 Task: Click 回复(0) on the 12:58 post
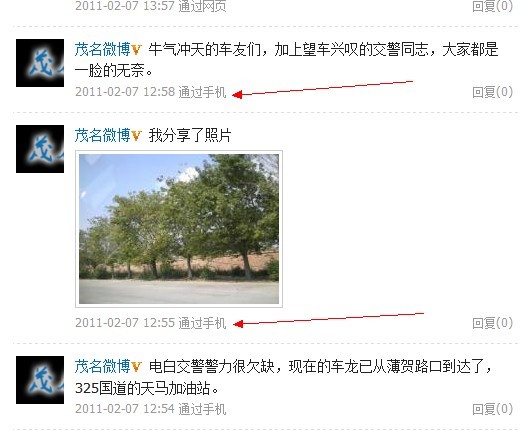(492, 92)
